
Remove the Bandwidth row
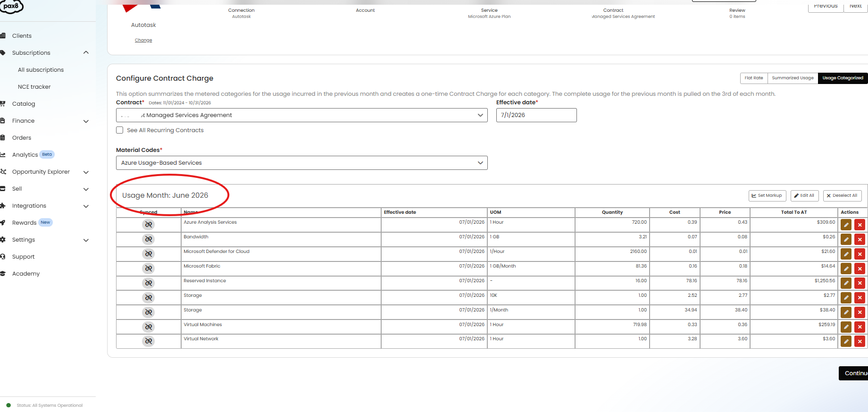pos(860,240)
